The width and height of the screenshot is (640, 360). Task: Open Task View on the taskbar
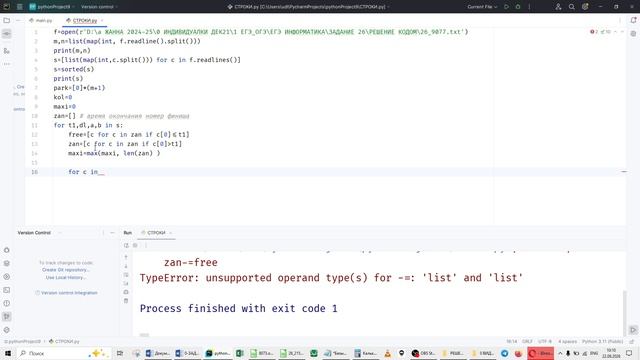click(120, 353)
